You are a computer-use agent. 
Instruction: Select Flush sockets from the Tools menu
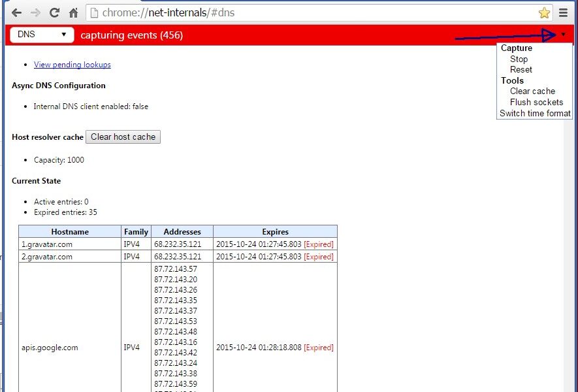pyautogui.click(x=536, y=102)
